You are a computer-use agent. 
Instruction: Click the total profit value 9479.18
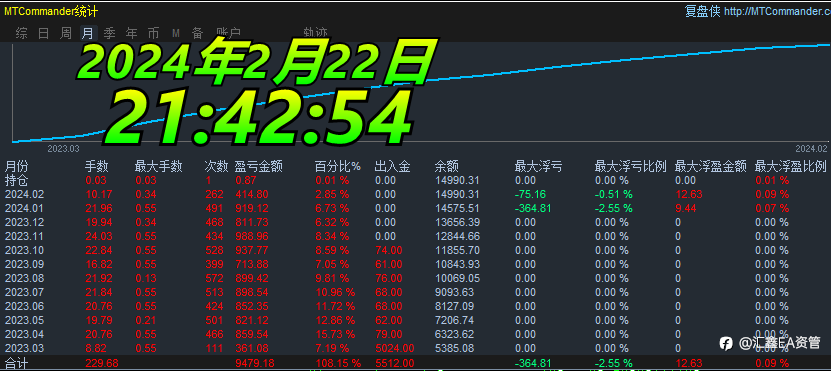point(254,363)
